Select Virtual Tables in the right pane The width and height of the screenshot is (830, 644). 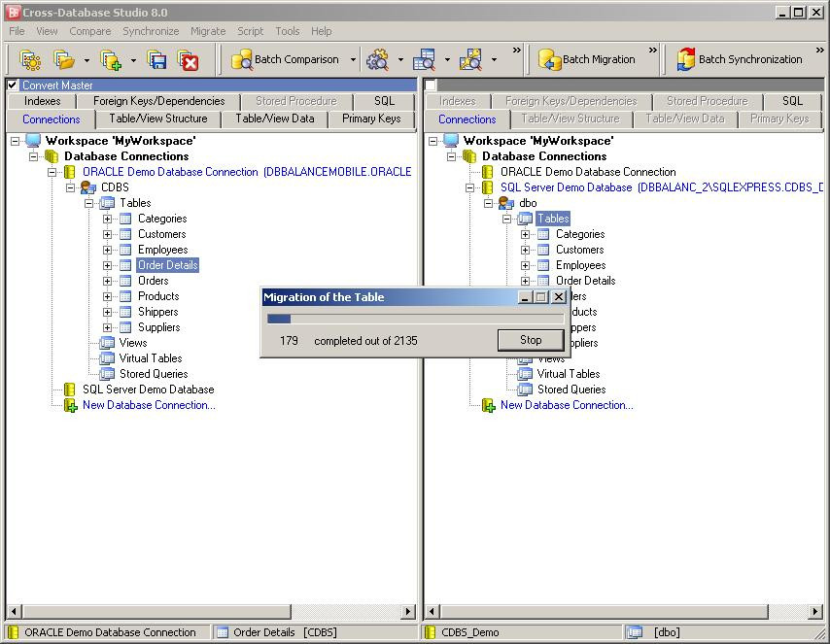(x=568, y=374)
